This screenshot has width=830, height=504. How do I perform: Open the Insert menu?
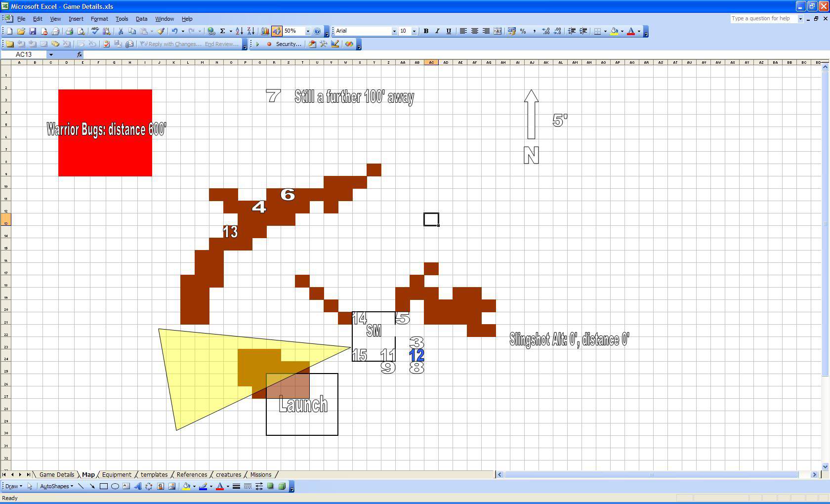pyautogui.click(x=76, y=19)
